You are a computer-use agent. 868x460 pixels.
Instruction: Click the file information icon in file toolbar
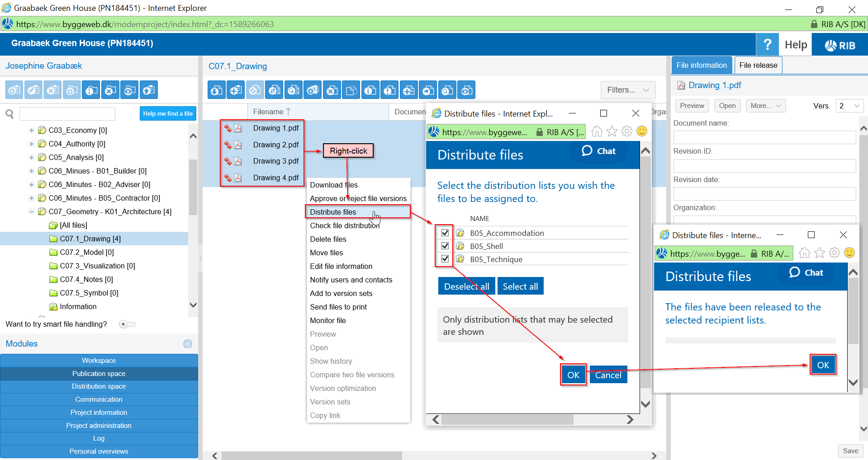[370, 90]
